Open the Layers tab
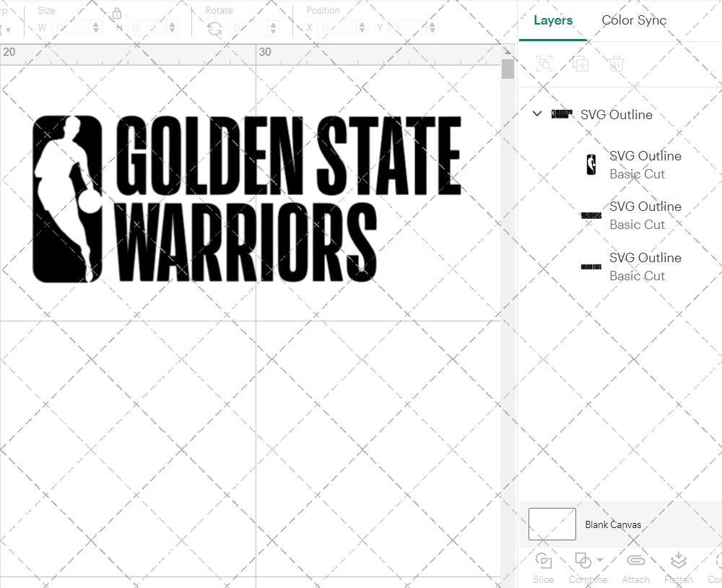722x588 pixels. [x=552, y=20]
